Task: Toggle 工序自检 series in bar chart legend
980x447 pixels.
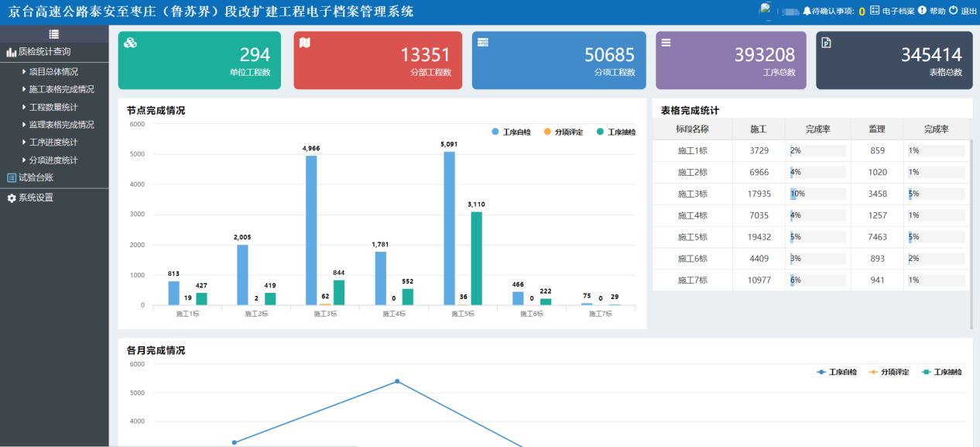Action: pos(511,132)
